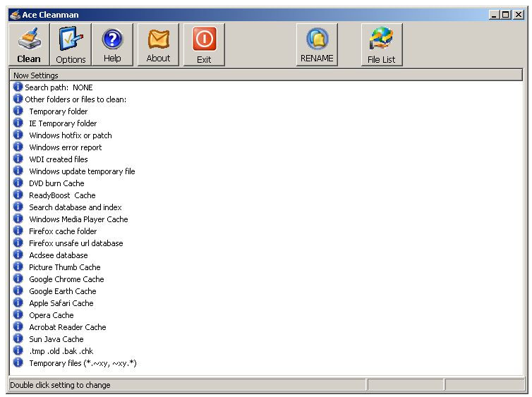The height and width of the screenshot is (397, 532).
Task: Click the info icon beside ReadyBoost Cache
Action: pyautogui.click(x=18, y=195)
